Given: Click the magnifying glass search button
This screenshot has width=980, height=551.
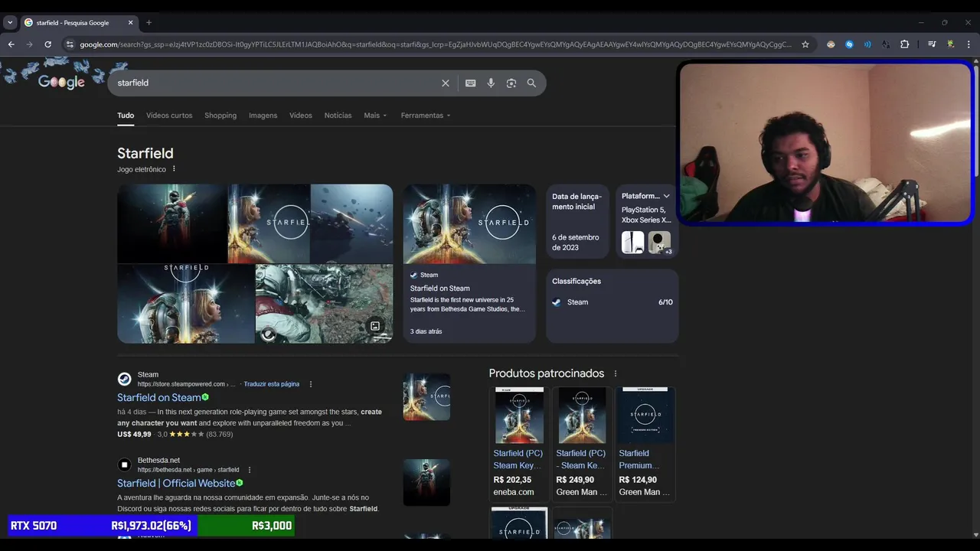Looking at the screenshot, I should pyautogui.click(x=531, y=83).
